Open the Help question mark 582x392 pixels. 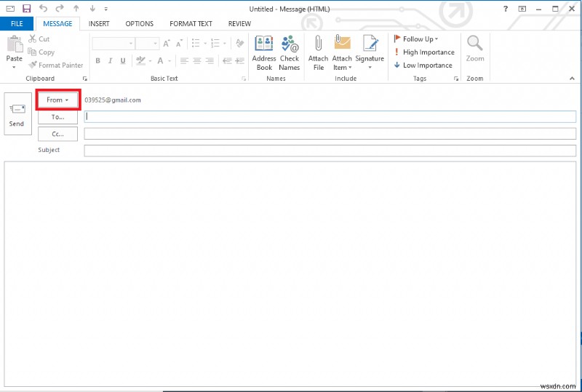tap(505, 9)
